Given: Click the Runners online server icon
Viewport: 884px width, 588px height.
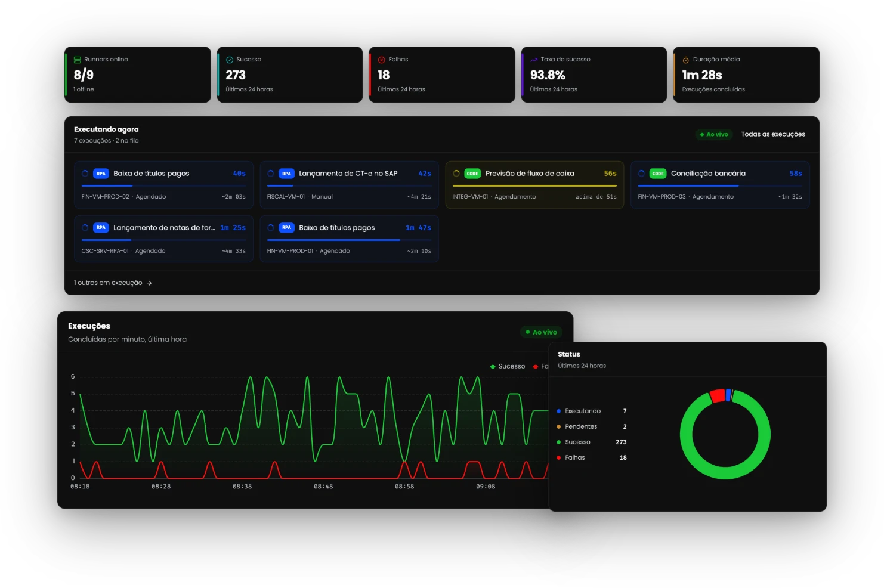Looking at the screenshot, I should 78,60.
